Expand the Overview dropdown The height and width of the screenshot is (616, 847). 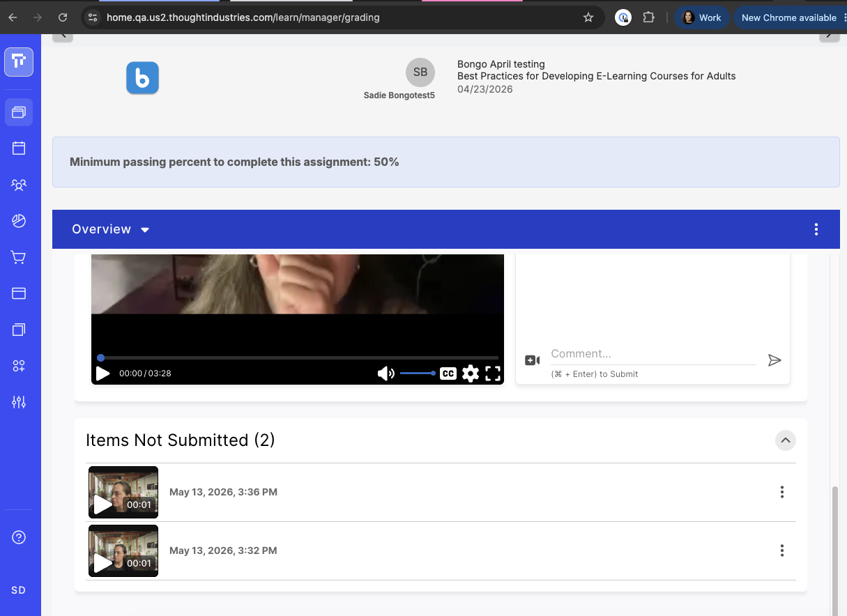coord(111,229)
